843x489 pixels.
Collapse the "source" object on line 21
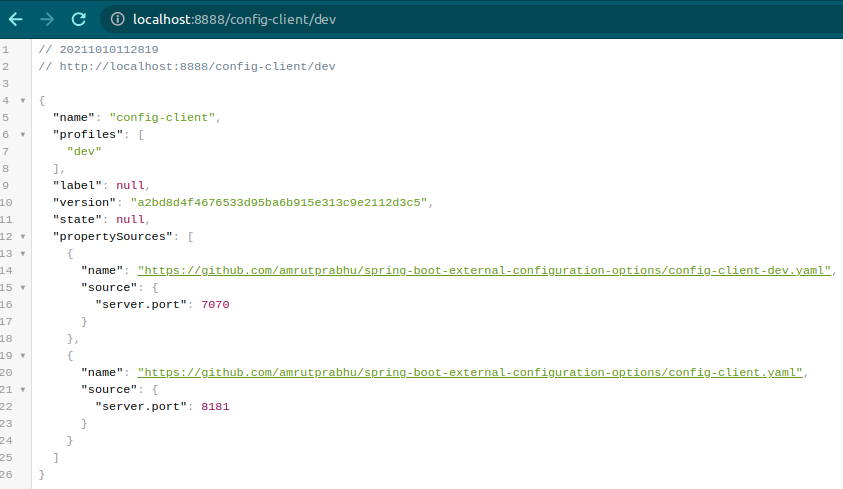coord(23,390)
